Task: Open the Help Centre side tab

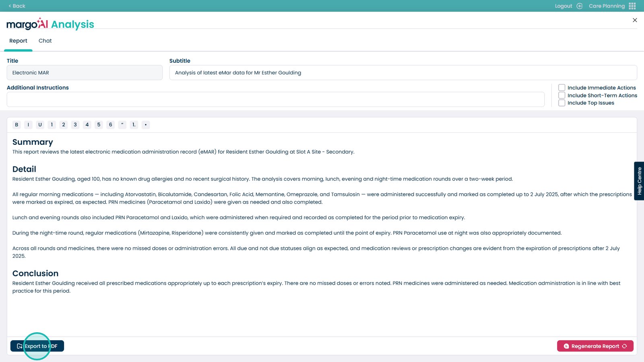Action: 639,181
